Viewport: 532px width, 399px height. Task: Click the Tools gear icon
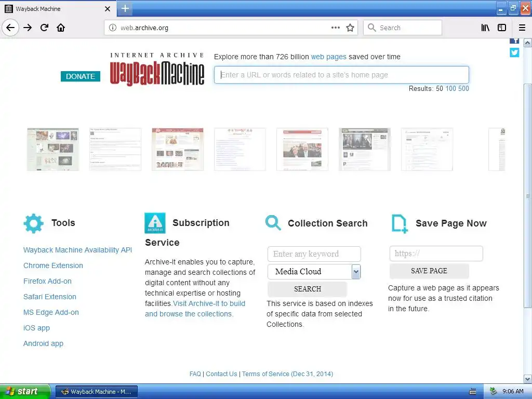(x=33, y=223)
